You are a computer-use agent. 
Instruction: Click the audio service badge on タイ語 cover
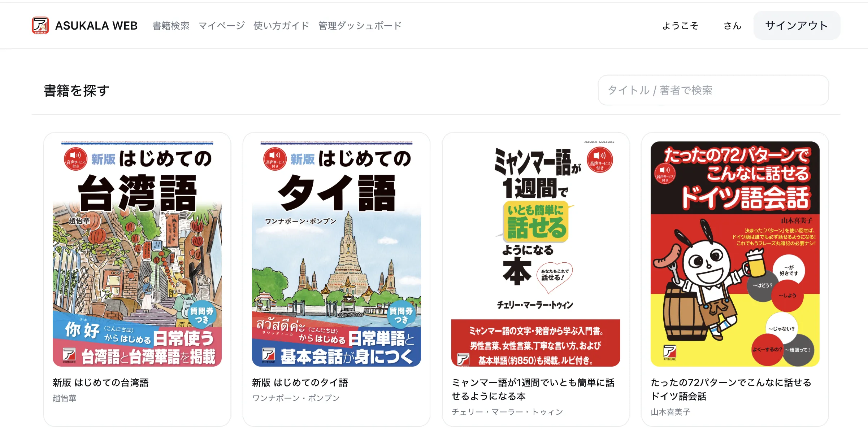[275, 159]
